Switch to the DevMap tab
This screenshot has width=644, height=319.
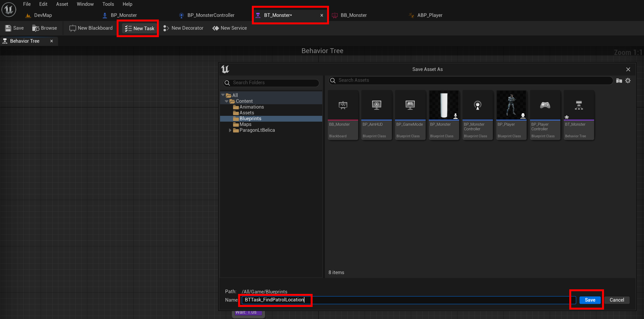(x=39, y=15)
